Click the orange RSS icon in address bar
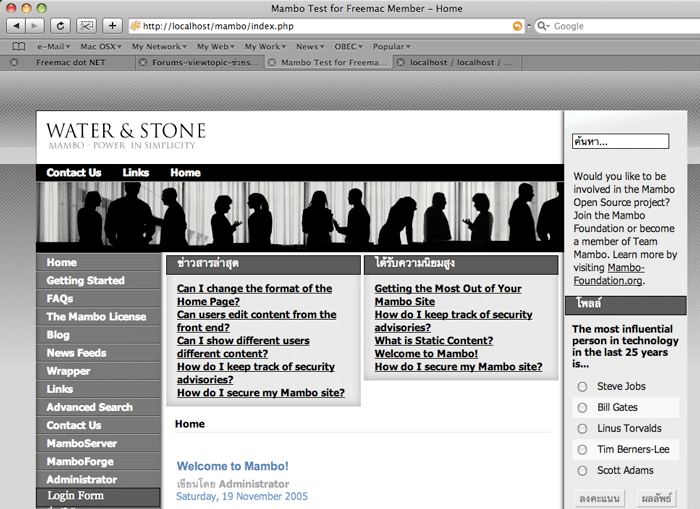 (x=517, y=26)
